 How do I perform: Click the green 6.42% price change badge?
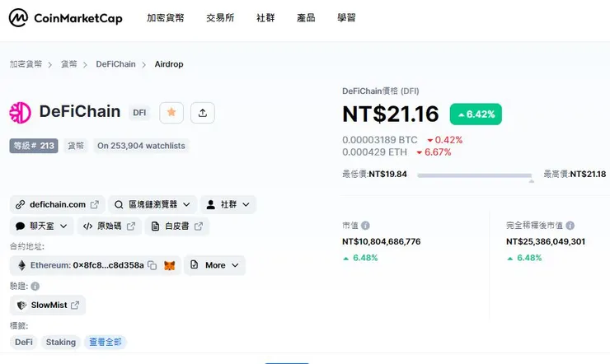pos(476,114)
